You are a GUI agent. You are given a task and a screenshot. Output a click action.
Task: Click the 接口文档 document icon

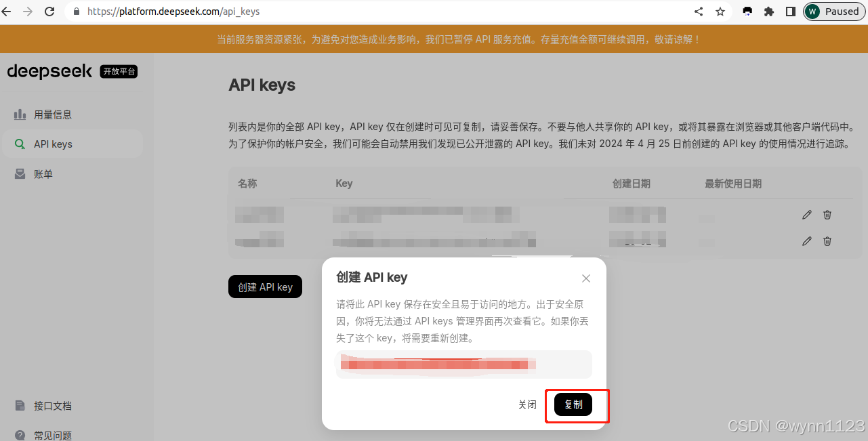pos(20,406)
